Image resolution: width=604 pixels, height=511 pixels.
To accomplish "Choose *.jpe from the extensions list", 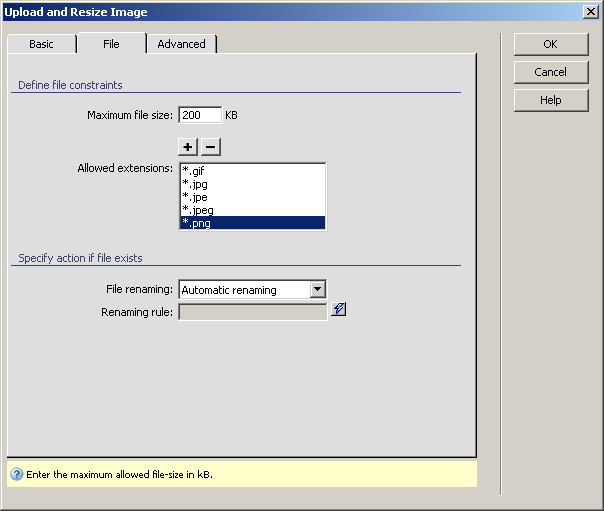I will tap(252, 197).
